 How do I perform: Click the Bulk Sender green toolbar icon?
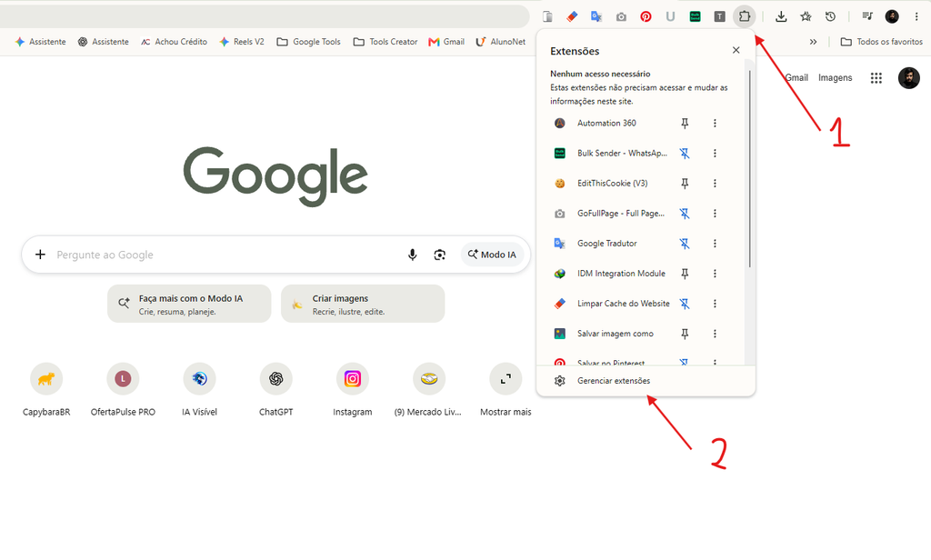click(x=695, y=16)
